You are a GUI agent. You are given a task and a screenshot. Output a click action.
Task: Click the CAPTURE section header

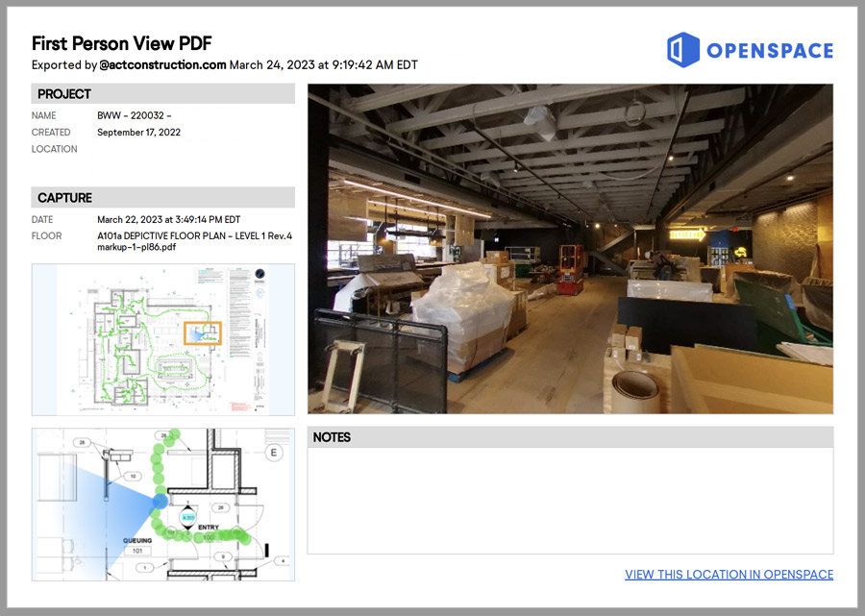[162, 198]
